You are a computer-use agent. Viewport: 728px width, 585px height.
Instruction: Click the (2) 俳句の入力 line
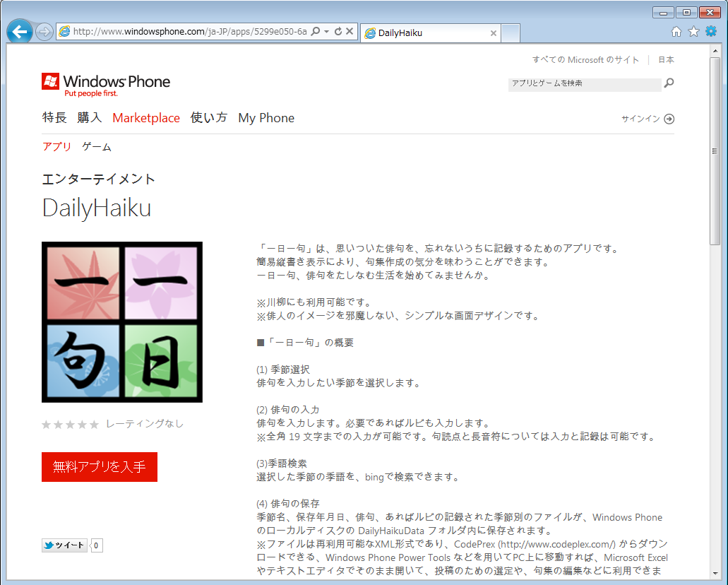pos(288,410)
